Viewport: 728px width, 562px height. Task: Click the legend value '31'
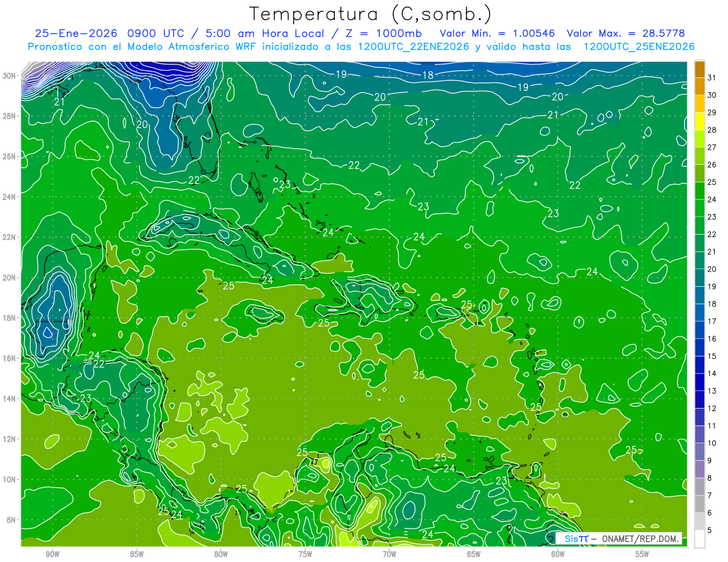(712, 78)
